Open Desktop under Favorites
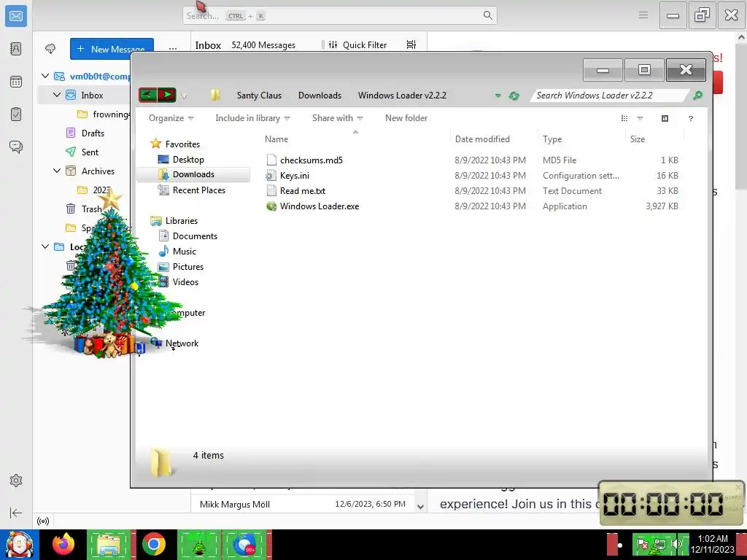This screenshot has height=560, width=747. (x=188, y=160)
